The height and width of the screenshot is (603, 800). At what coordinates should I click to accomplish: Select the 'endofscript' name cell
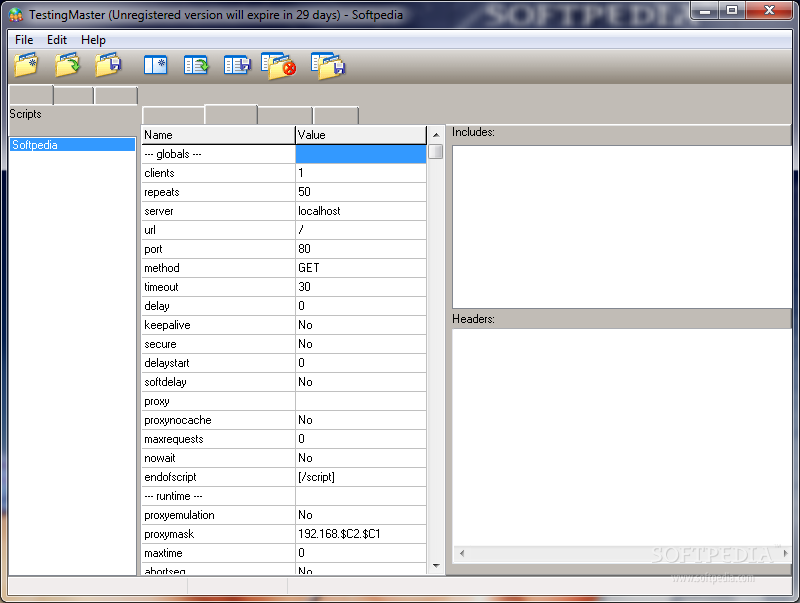pyautogui.click(x=218, y=477)
